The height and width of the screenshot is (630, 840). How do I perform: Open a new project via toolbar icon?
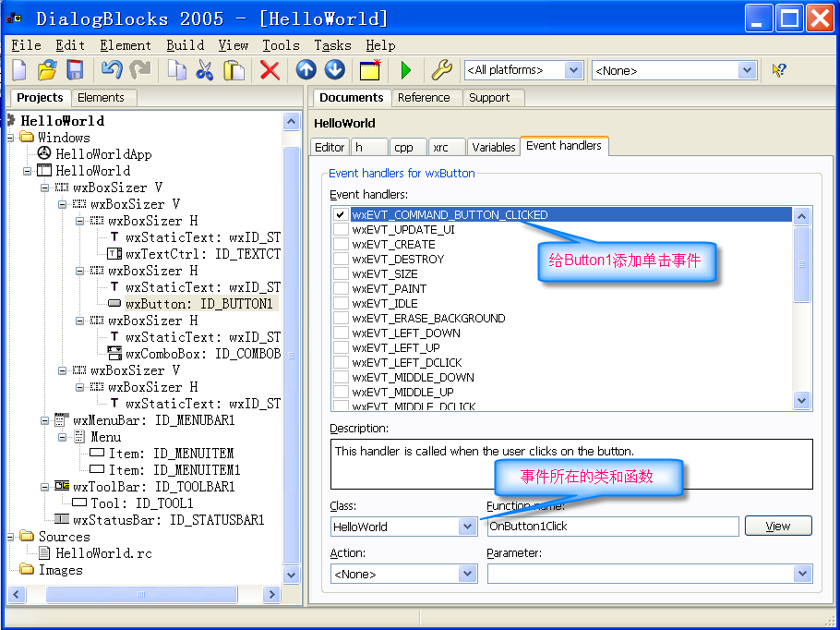pyautogui.click(x=19, y=69)
